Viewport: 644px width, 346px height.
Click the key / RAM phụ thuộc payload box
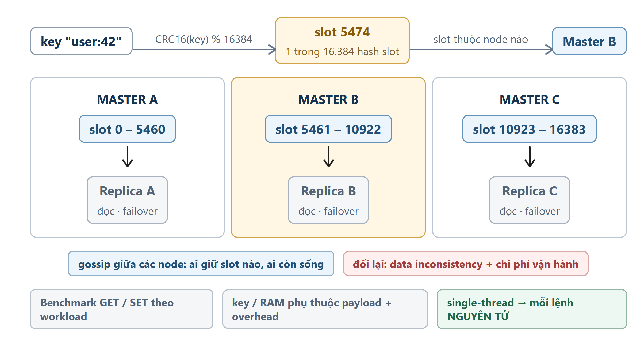[325, 309]
